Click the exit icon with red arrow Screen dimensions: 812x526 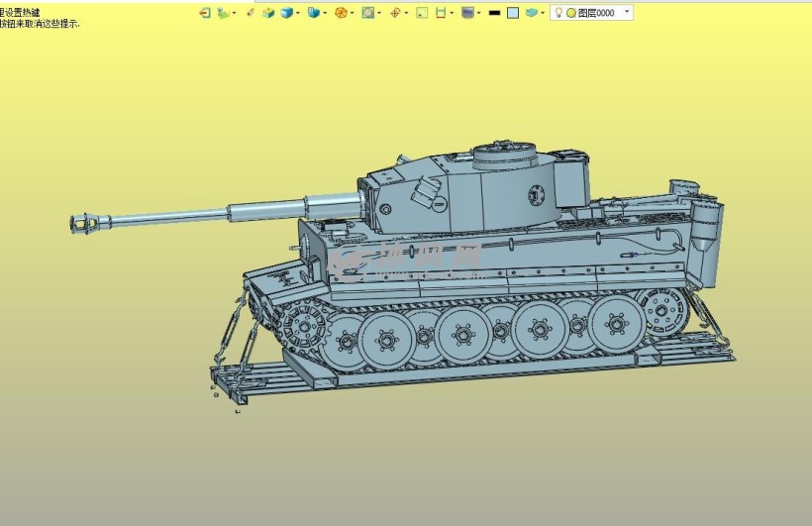204,13
